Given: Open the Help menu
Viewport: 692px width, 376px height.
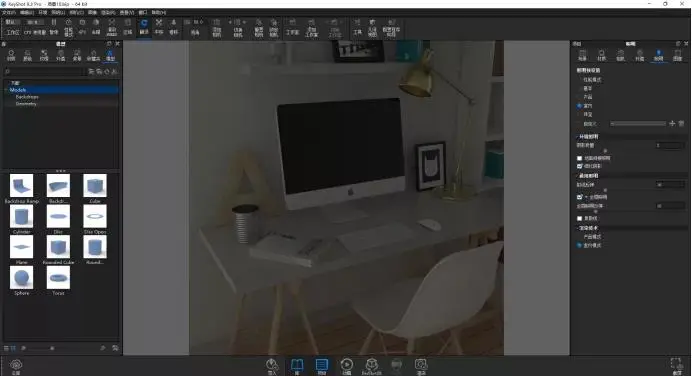Looking at the screenshot, I should pos(159,12).
